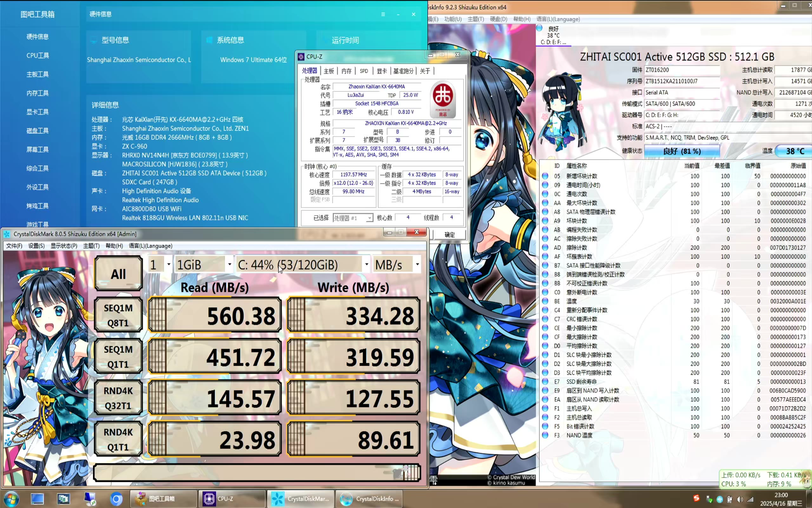Click 确定 button in CPU-Z

pyautogui.click(x=449, y=234)
